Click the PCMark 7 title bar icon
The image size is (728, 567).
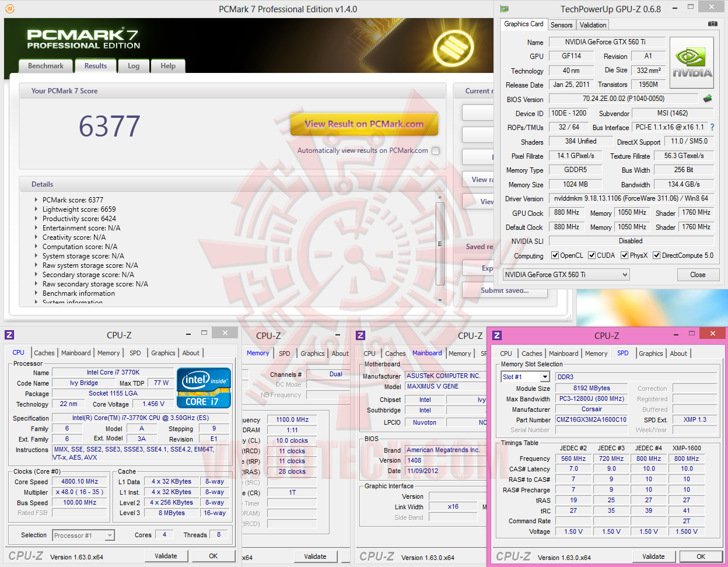tap(9, 9)
